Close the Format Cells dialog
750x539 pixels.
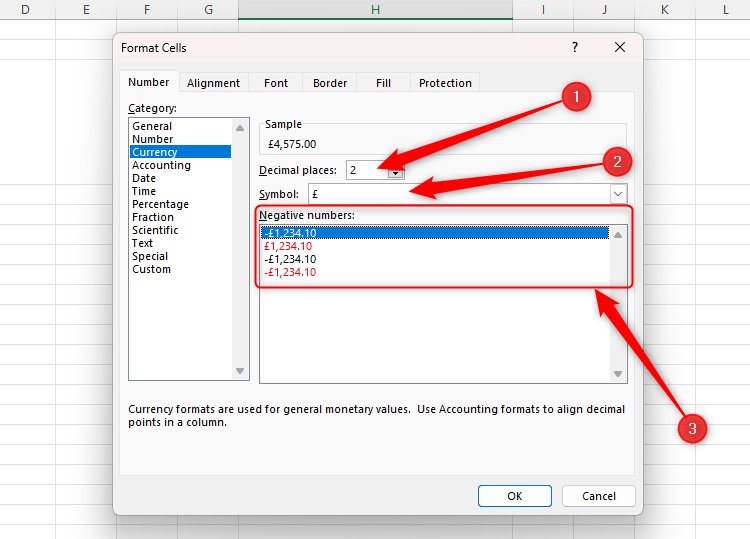(x=620, y=47)
